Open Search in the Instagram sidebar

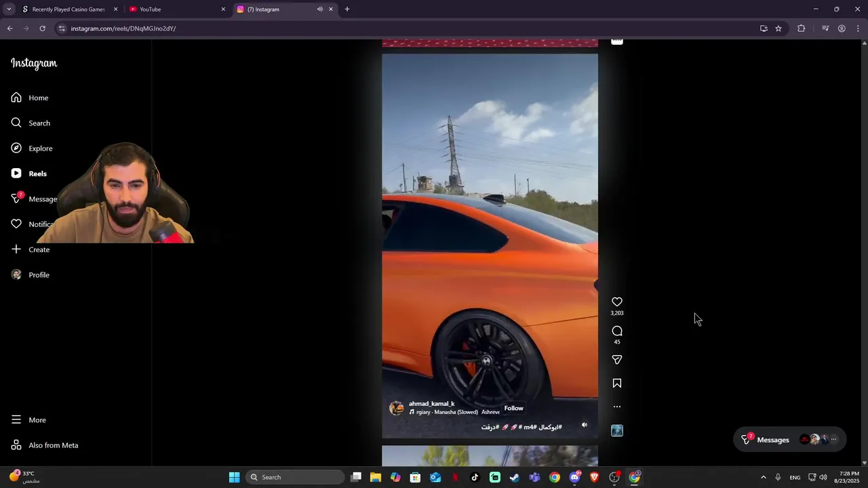[x=31, y=123]
